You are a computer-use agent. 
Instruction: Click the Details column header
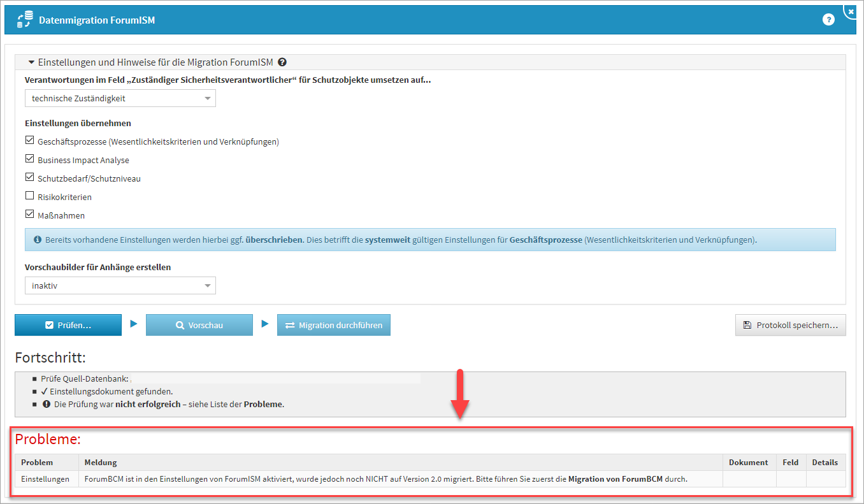(x=826, y=463)
